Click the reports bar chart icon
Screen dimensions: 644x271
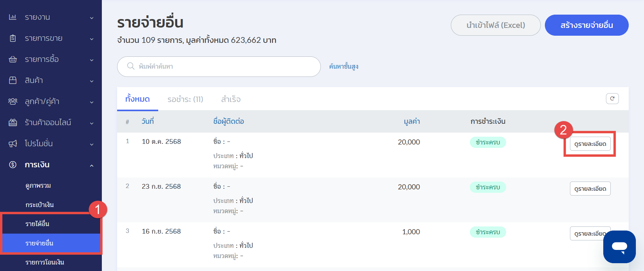13,17
